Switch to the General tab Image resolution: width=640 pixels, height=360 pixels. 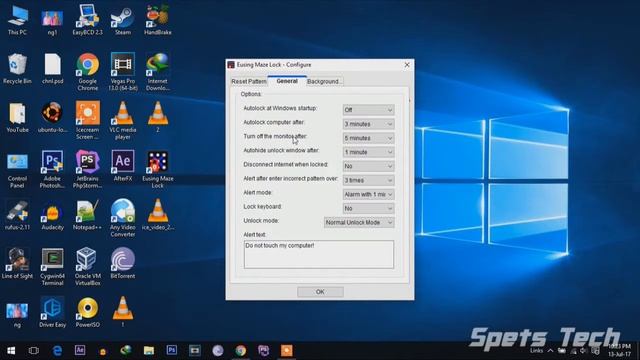(287, 81)
